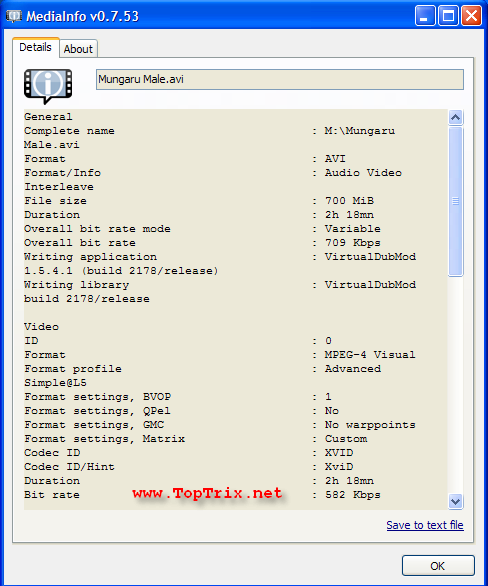This screenshot has height=586, width=488.
Task: Click the 'ID' row label
Action: point(31,341)
